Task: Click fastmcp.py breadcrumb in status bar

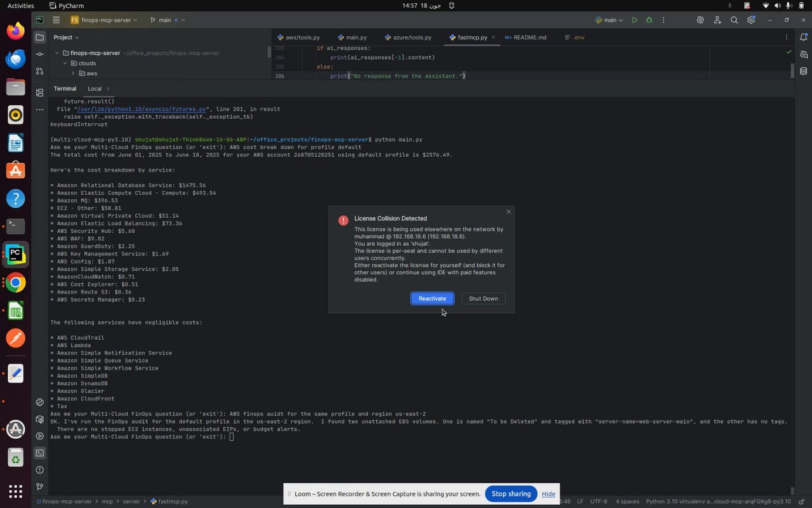Action: tap(169, 502)
